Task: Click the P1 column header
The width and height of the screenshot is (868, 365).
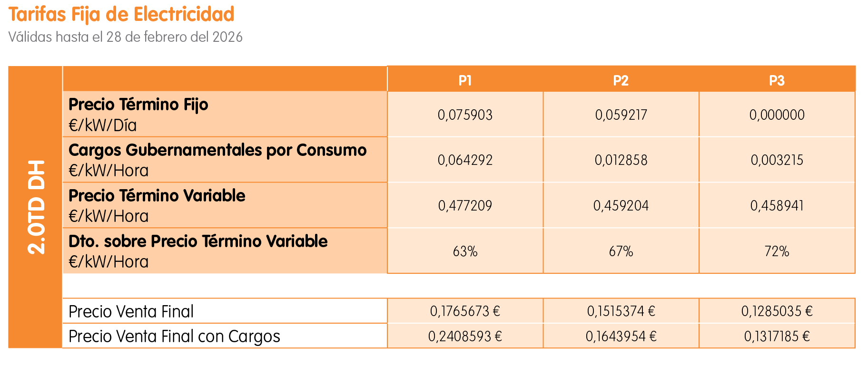Action: [465, 80]
